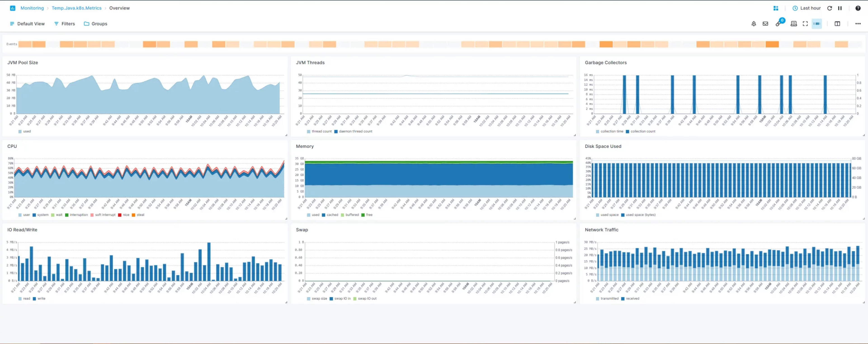
Task: Enter fullscreen mode
Action: [x=805, y=23]
